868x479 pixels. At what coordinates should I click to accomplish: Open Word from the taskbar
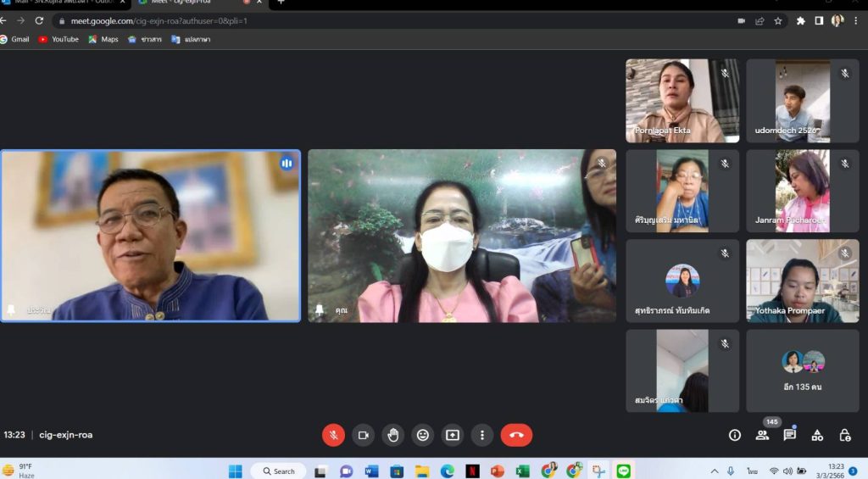click(x=371, y=471)
